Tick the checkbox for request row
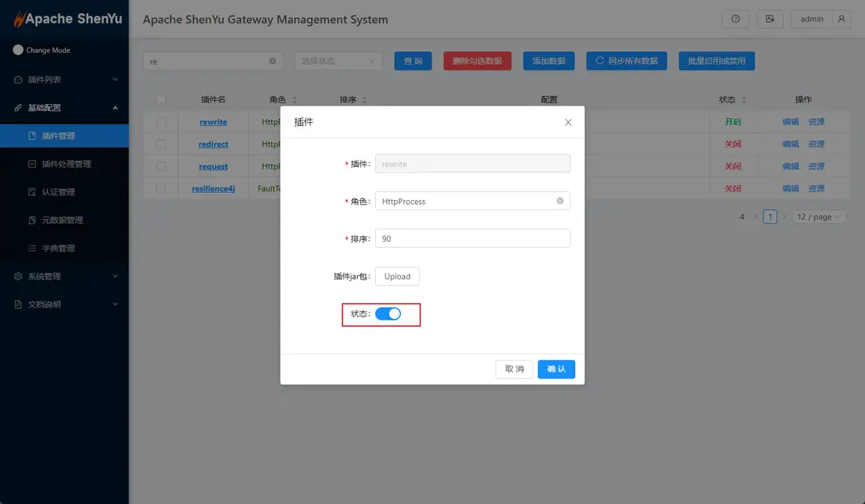 click(x=161, y=166)
